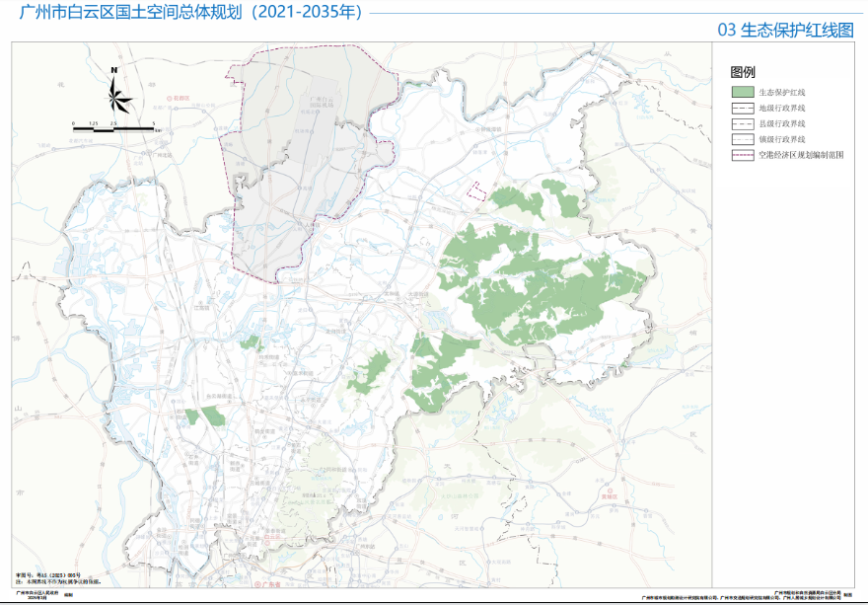Click the green 生态保护红线 legend swatch
This screenshot has height=605, width=868.
tap(742, 91)
